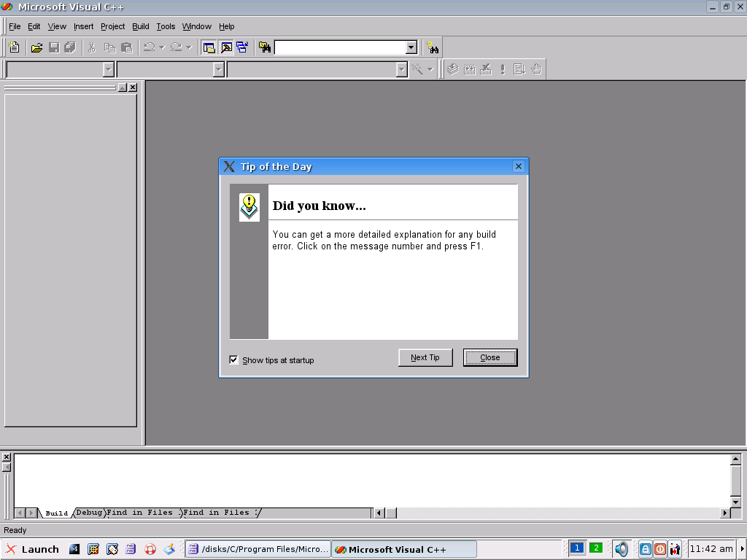Click the Close button in Tip dialog
747x560 pixels.
tap(490, 357)
